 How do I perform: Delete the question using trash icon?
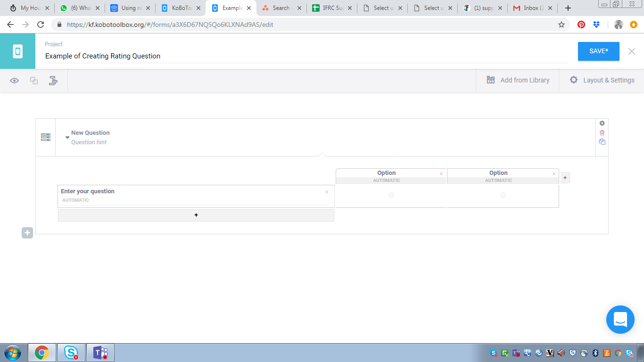(x=602, y=132)
